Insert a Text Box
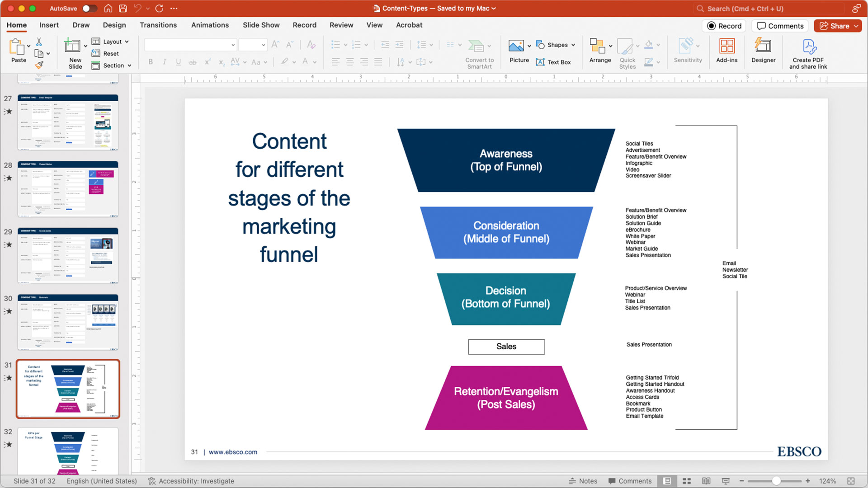The height and width of the screenshot is (488, 868). point(553,62)
